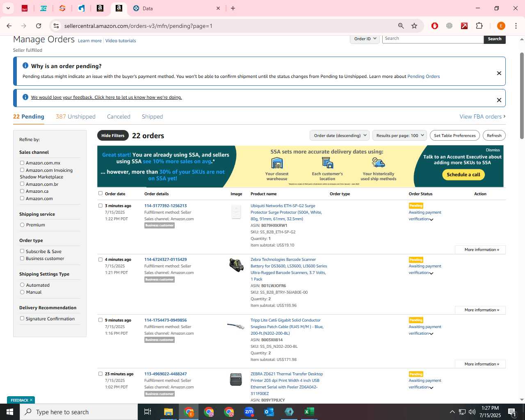Close the feedback banner
Image resolution: width=525 pixels, height=420 pixels.
(499, 100)
